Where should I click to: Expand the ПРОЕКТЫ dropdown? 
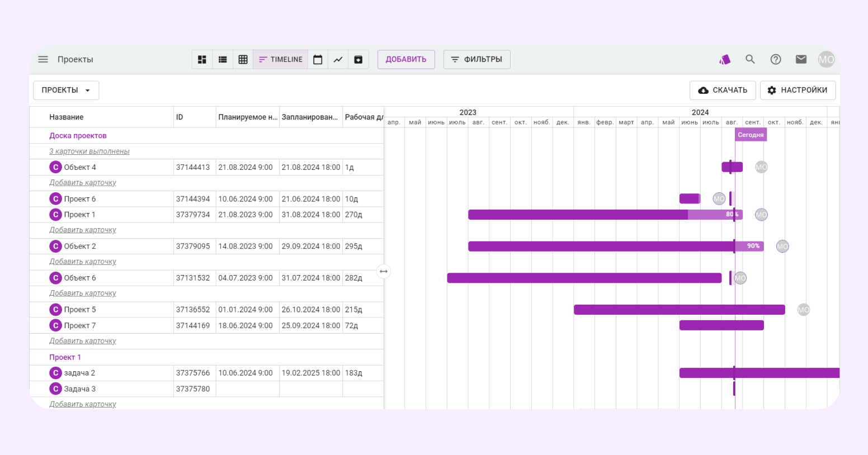pyautogui.click(x=66, y=90)
